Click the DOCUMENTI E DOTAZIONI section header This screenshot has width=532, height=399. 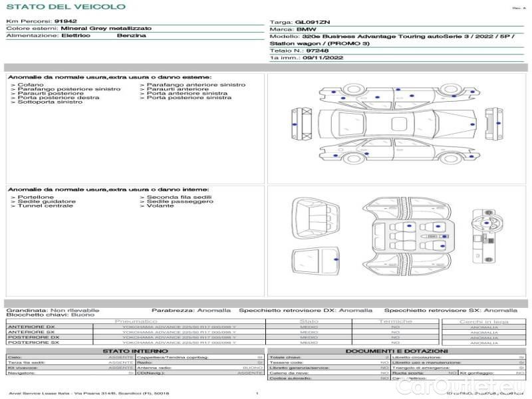click(396, 350)
